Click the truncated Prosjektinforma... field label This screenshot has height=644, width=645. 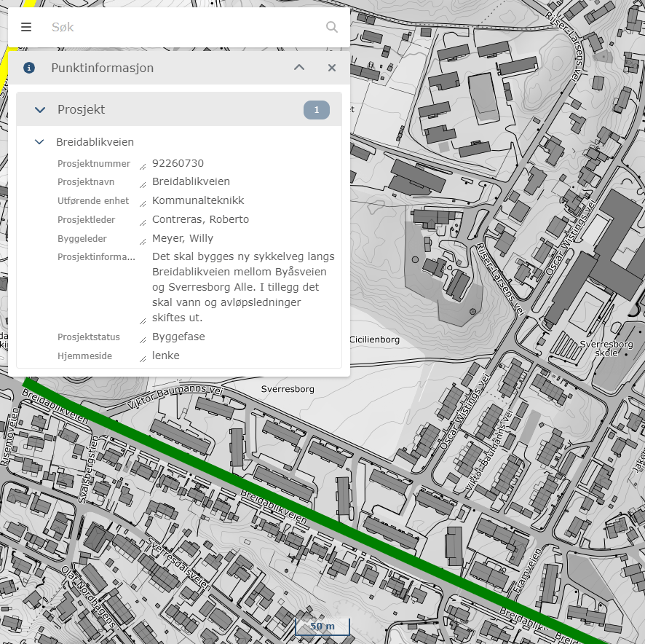(x=96, y=256)
